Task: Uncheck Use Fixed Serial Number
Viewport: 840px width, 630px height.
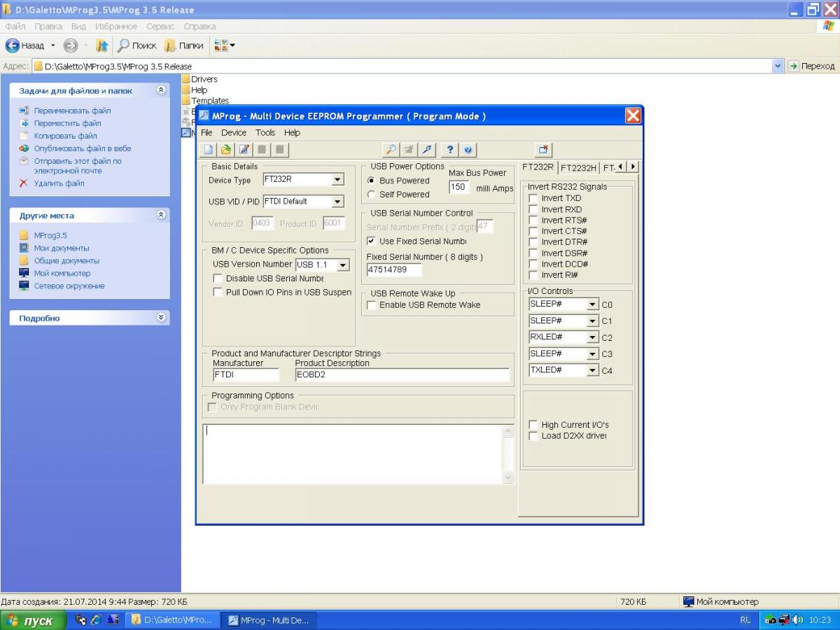Action: 372,241
